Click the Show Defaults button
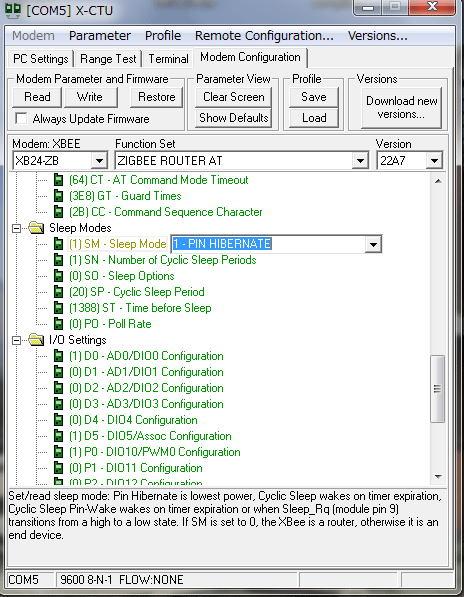 [x=233, y=118]
